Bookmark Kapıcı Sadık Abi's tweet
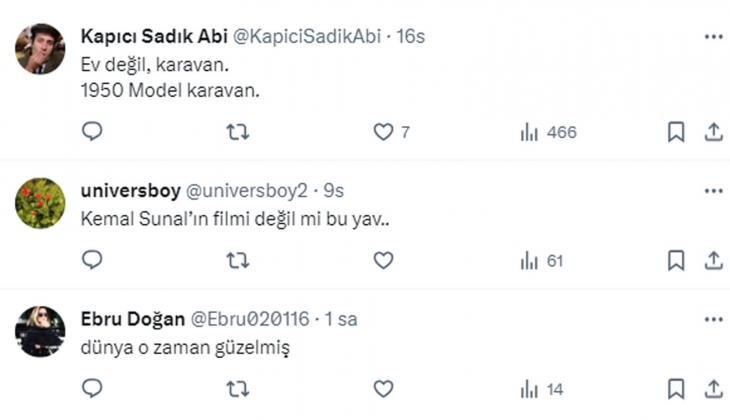The width and height of the screenshot is (730, 420). click(x=676, y=132)
